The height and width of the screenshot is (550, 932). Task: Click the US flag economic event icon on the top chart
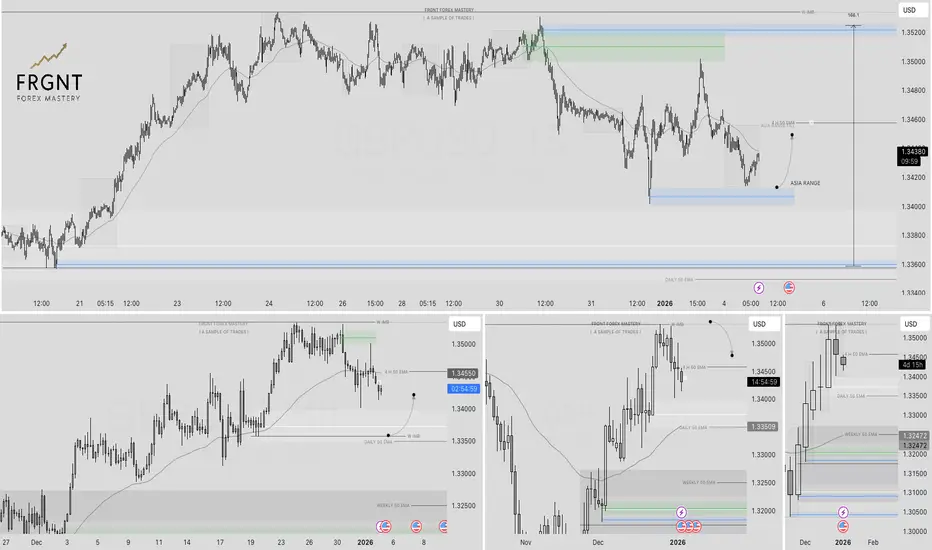pyautogui.click(x=789, y=288)
